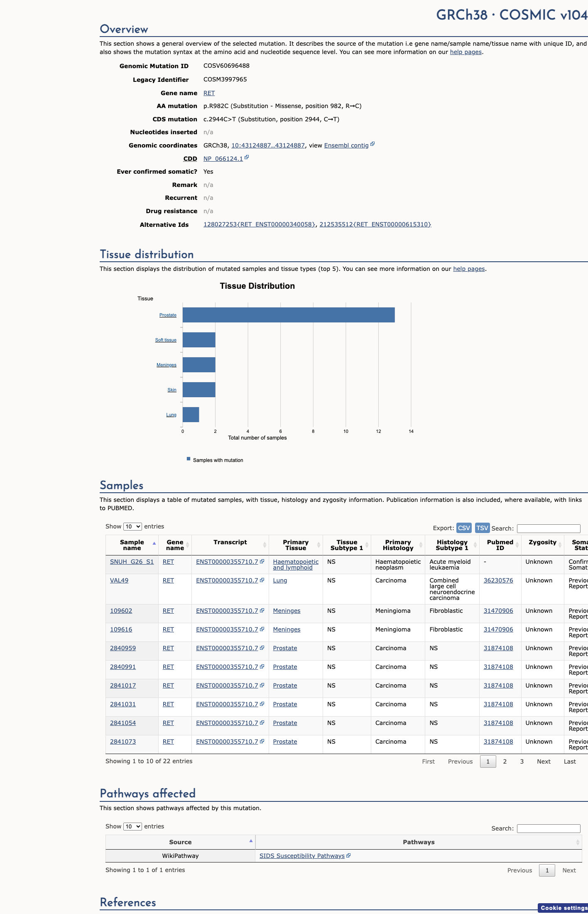
Task: Open Haematopoietic and lymphoid tissue link
Action: (296, 565)
